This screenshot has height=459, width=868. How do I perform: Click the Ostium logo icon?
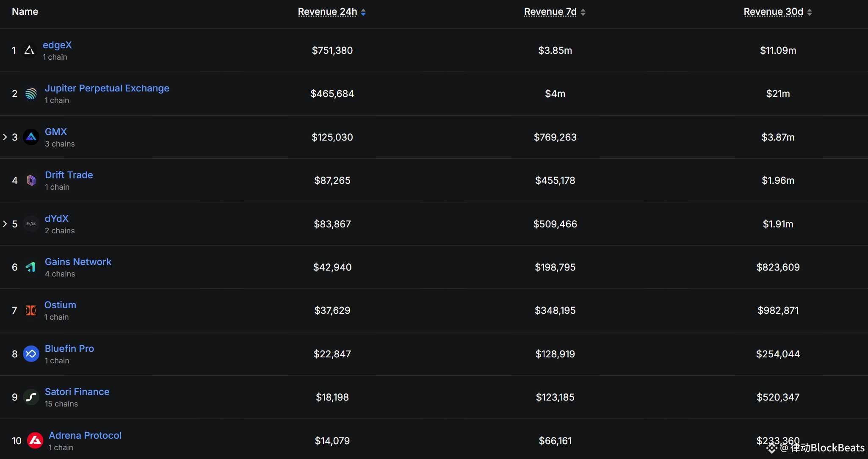coord(31,310)
